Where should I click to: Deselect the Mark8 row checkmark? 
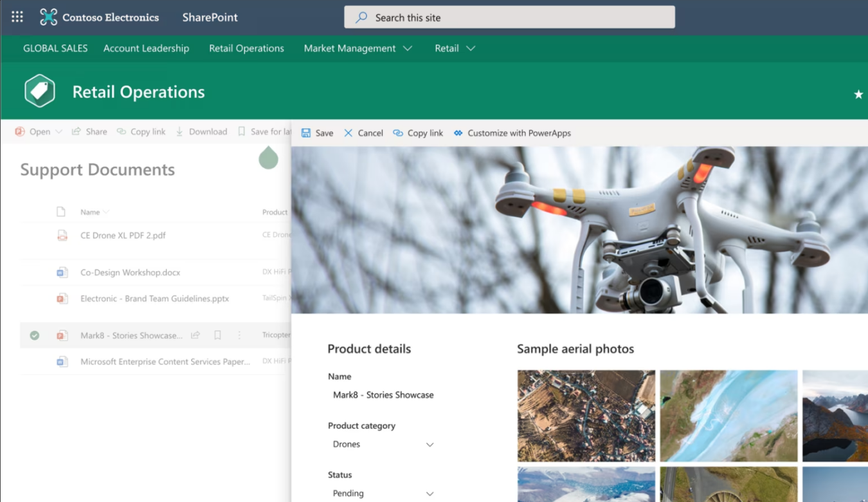[x=35, y=335]
